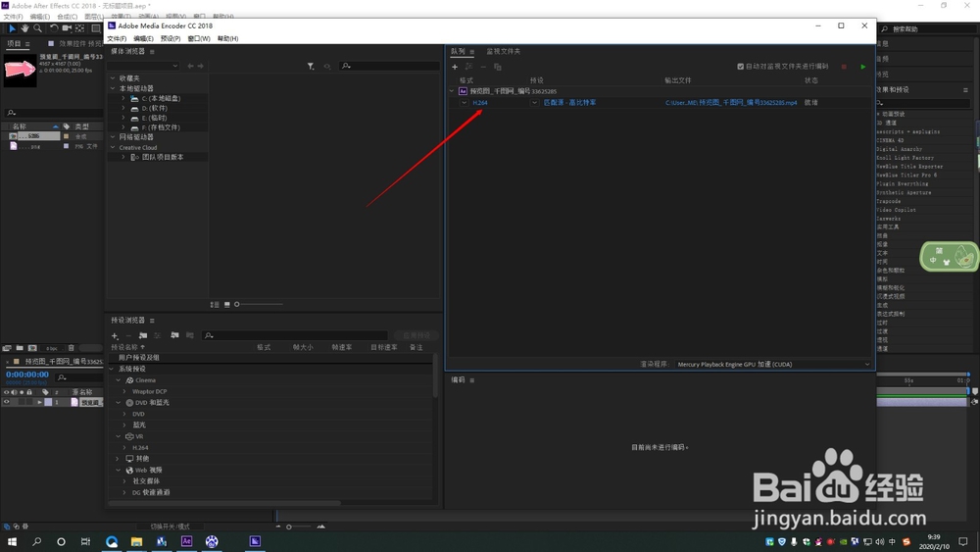Click the new preset group folder icon
Screen dimensions: 980x552
(143, 335)
